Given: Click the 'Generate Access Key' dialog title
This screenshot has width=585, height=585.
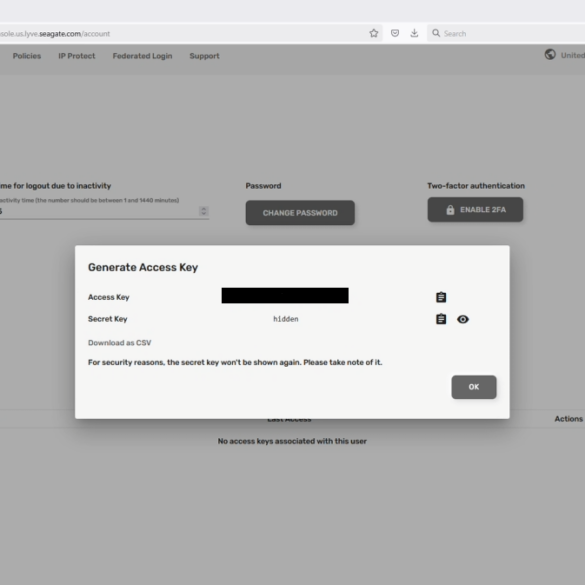Looking at the screenshot, I should pyautogui.click(x=143, y=268).
